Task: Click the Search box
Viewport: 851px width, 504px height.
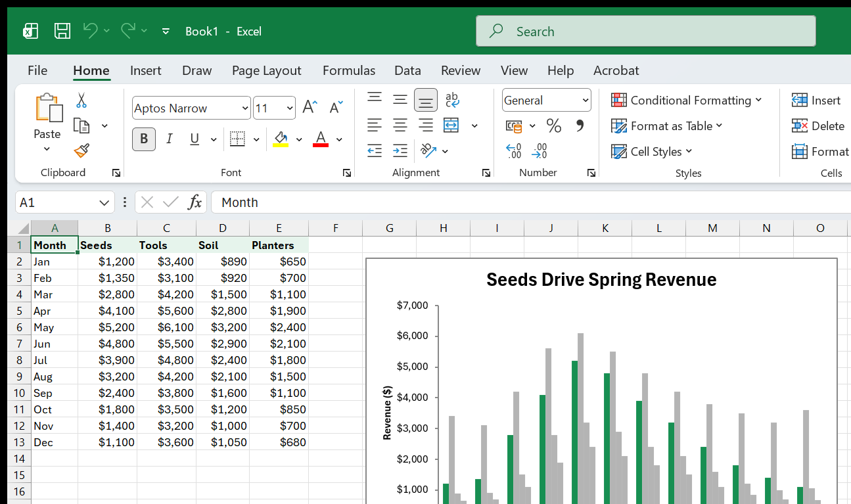Action: click(646, 31)
